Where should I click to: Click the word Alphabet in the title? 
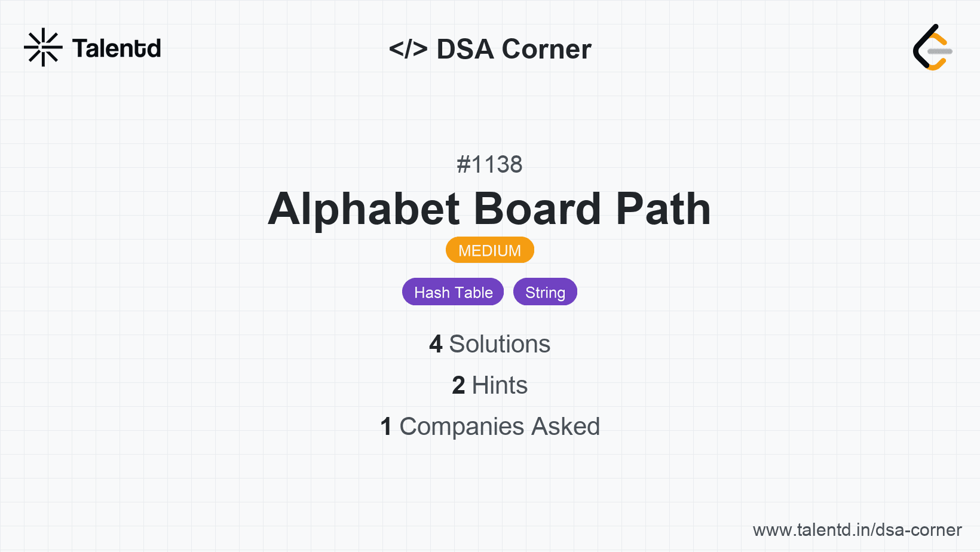364,209
